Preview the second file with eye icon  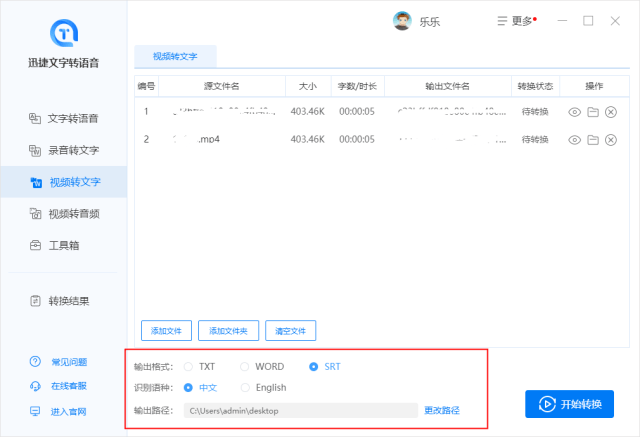(x=574, y=140)
